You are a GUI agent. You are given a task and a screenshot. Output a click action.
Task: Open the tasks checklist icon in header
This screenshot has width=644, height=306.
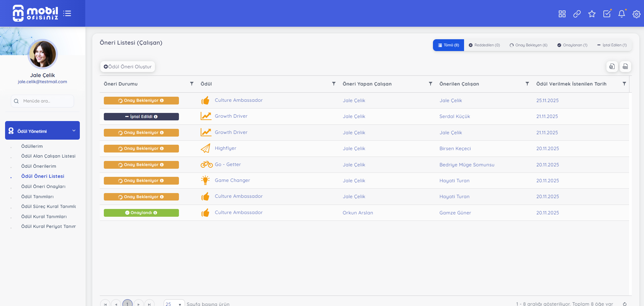pos(607,14)
